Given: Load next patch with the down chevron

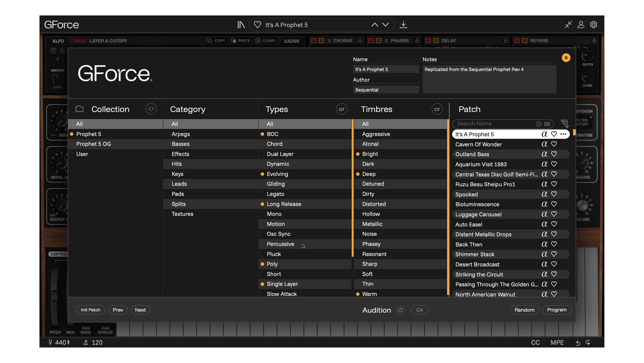Looking at the screenshot, I should click(385, 25).
